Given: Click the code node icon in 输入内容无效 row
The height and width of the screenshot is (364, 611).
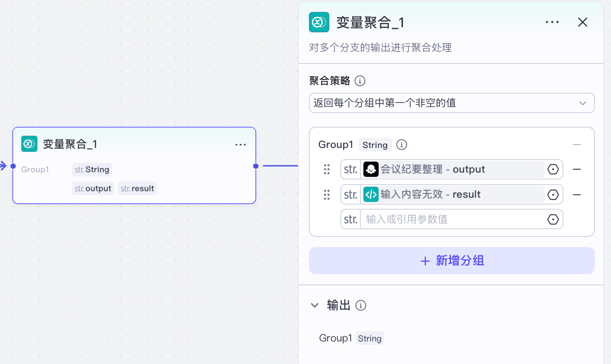Looking at the screenshot, I should click(x=371, y=194).
